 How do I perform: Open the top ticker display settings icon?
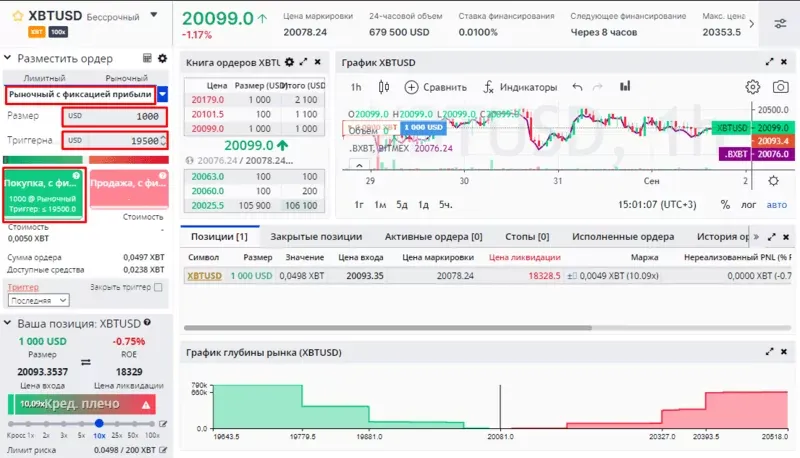coord(780,23)
